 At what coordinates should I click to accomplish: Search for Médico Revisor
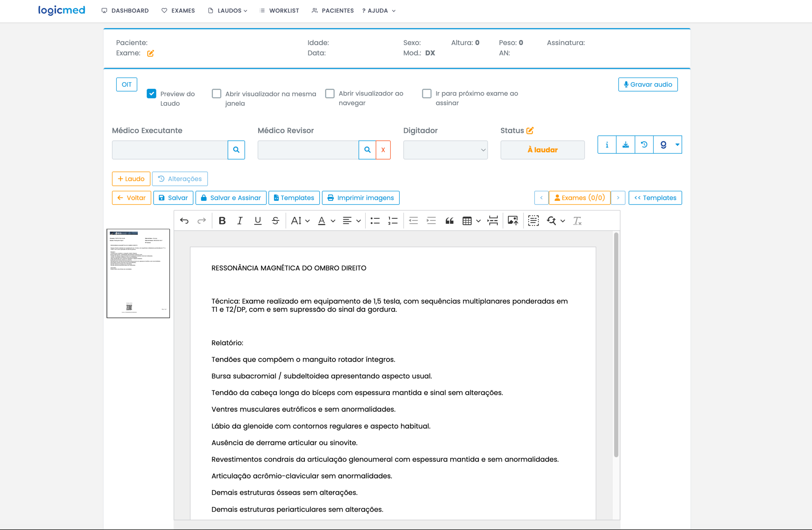click(367, 150)
